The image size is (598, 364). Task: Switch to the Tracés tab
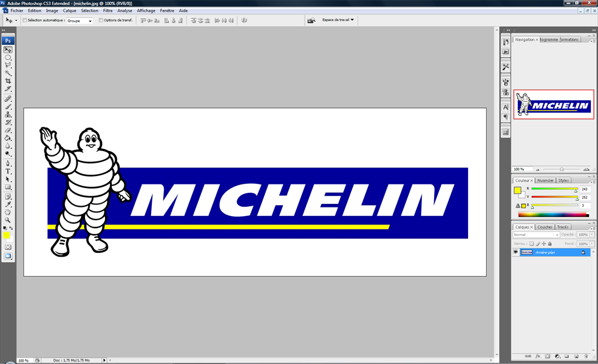(x=563, y=227)
